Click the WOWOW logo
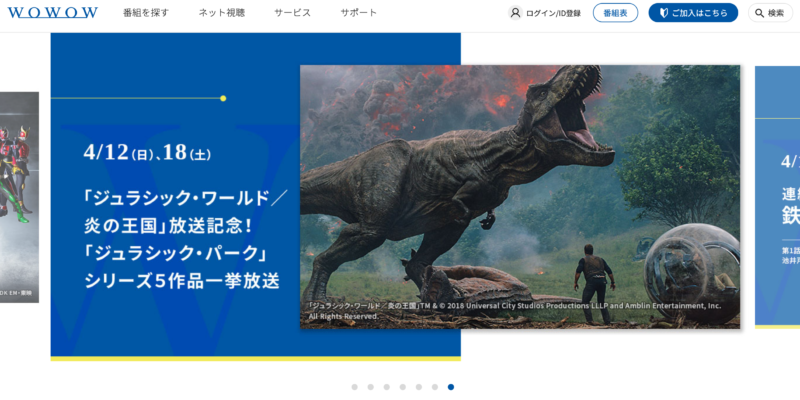 (53, 13)
